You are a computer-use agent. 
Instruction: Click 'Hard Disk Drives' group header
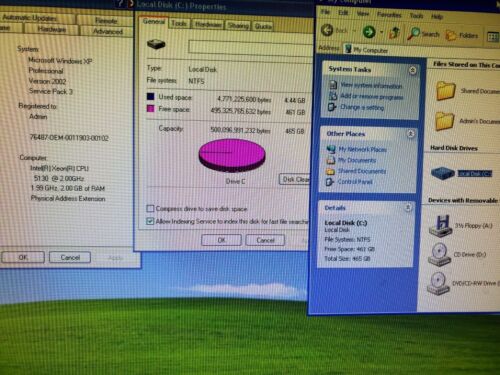pos(454,148)
